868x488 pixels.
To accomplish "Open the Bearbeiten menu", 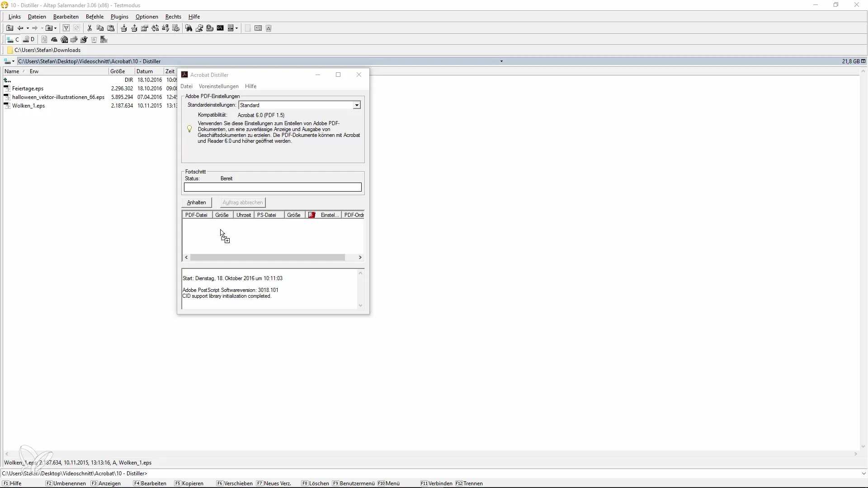I will click(x=66, y=17).
